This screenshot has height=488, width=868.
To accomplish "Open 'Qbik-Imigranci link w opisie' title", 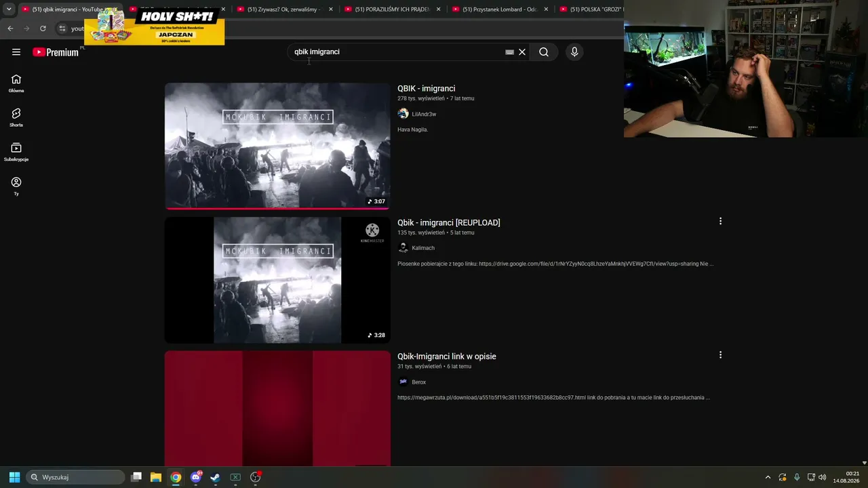I will pos(447,357).
